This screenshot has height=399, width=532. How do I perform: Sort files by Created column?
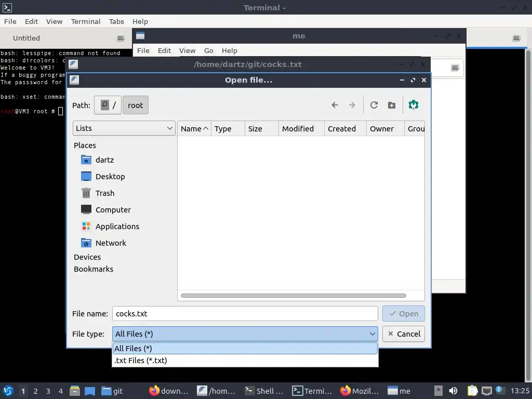pyautogui.click(x=345, y=129)
